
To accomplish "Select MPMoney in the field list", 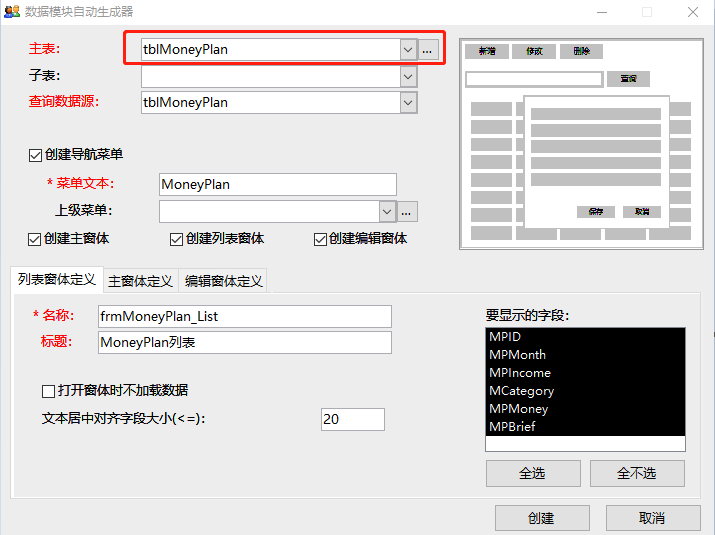I will click(x=585, y=409).
